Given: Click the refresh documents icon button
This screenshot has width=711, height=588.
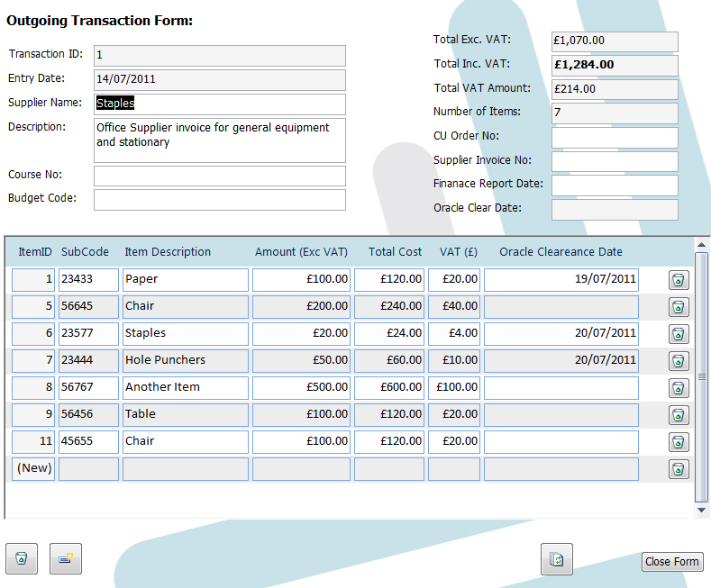Looking at the screenshot, I should point(556,559).
